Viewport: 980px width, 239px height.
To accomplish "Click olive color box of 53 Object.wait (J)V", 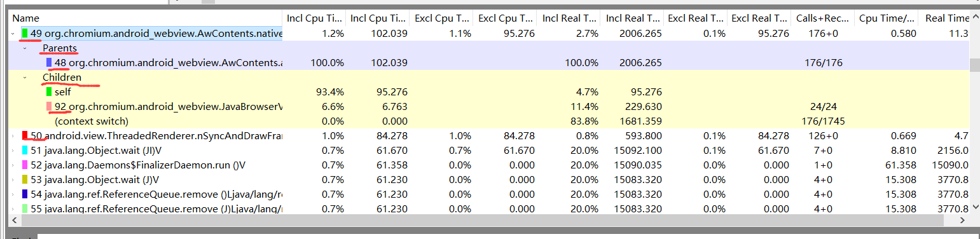I will (24, 180).
